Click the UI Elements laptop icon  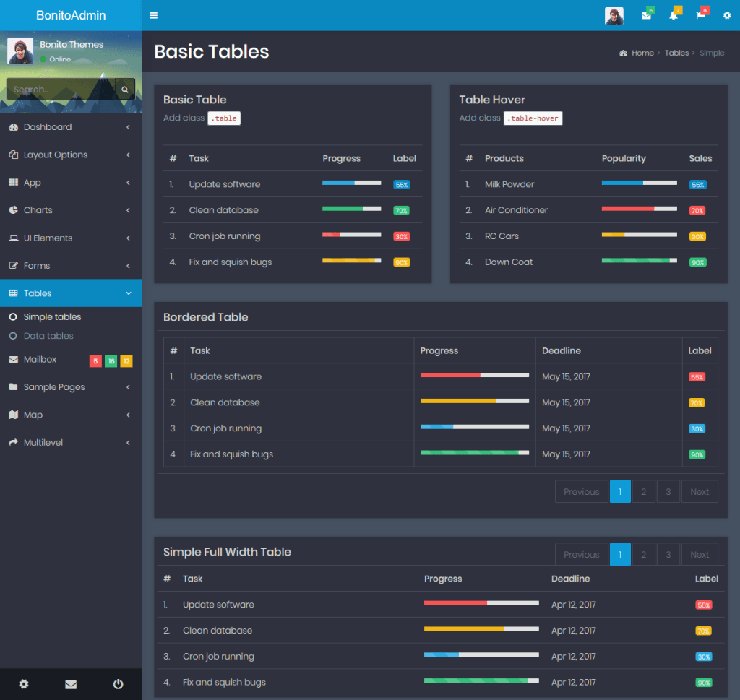pos(14,238)
